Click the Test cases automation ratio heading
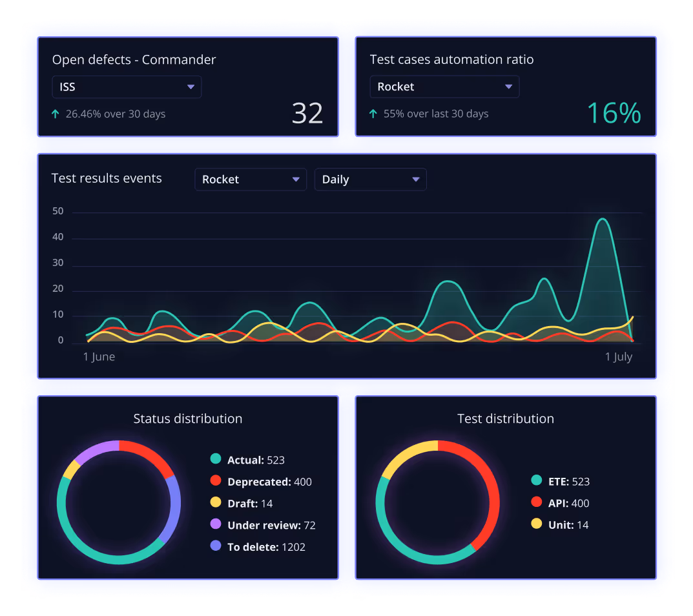 451,59
